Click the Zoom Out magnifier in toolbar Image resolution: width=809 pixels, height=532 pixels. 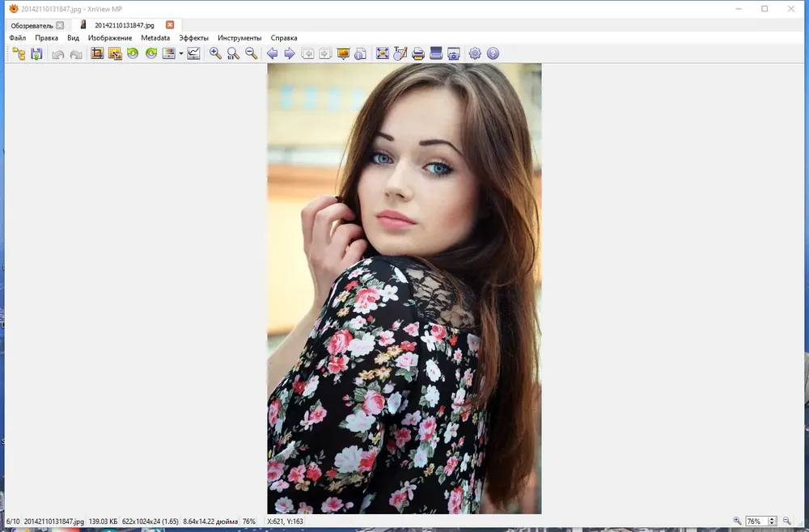pyautogui.click(x=252, y=53)
